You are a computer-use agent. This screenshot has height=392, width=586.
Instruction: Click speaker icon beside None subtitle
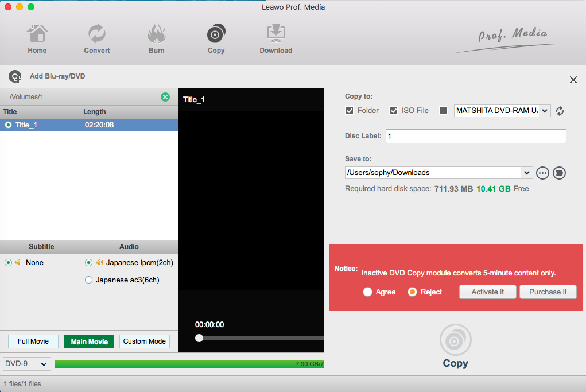[19, 263]
